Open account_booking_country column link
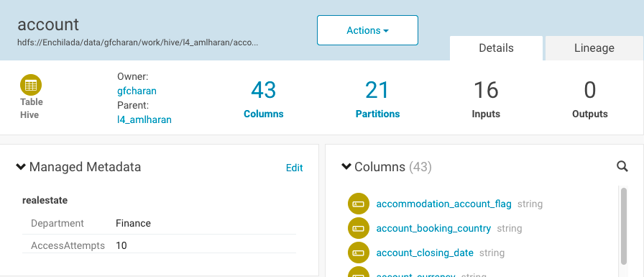This screenshot has height=277, width=644. (x=433, y=228)
